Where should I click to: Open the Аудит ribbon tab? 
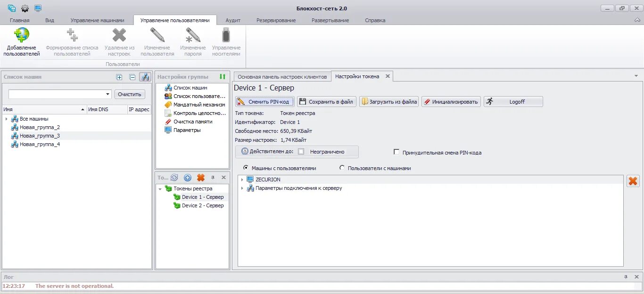(x=233, y=20)
